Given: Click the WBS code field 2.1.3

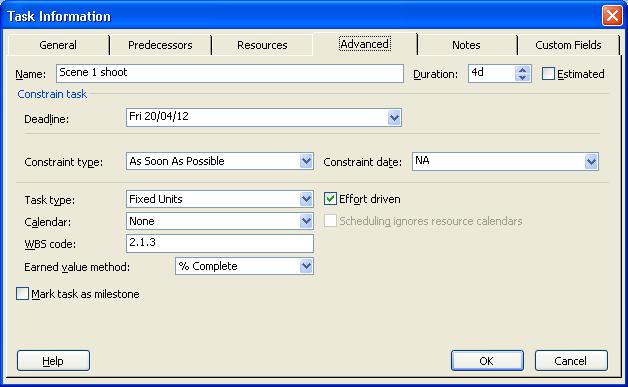Looking at the screenshot, I should [x=219, y=243].
